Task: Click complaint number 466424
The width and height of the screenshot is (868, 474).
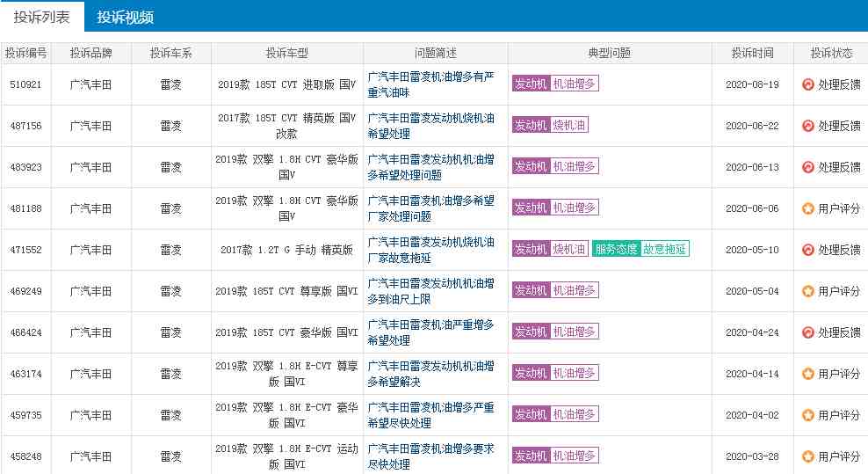Action: [25, 332]
